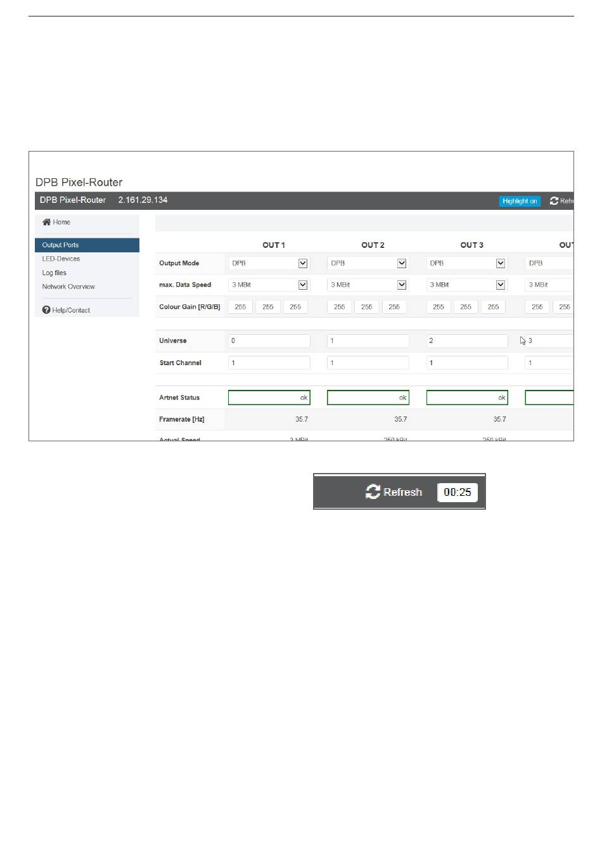
Task: Click the max. Data Speed label
Action: pos(185,285)
